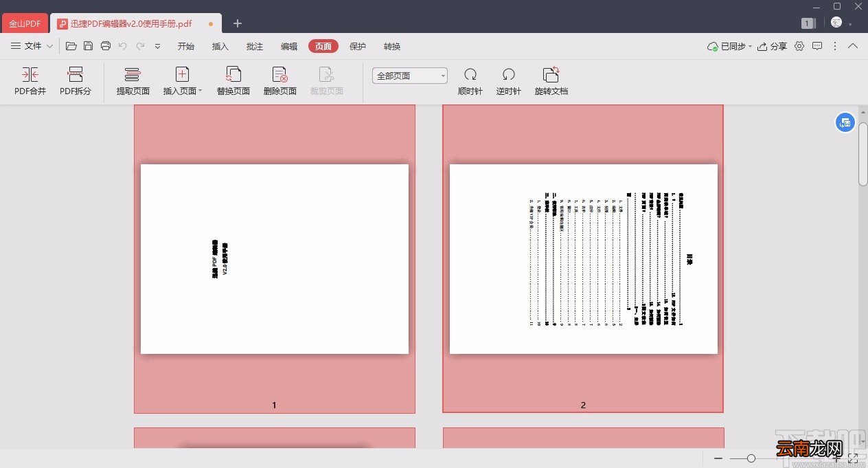868x468 pixels.
Task: Open the vertical three-dot more menu
Action: click(x=835, y=46)
